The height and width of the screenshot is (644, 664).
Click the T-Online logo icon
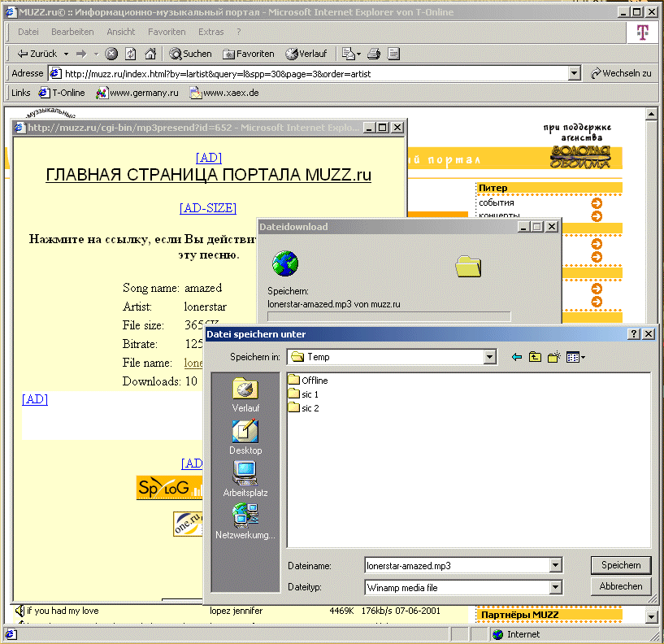[642, 32]
